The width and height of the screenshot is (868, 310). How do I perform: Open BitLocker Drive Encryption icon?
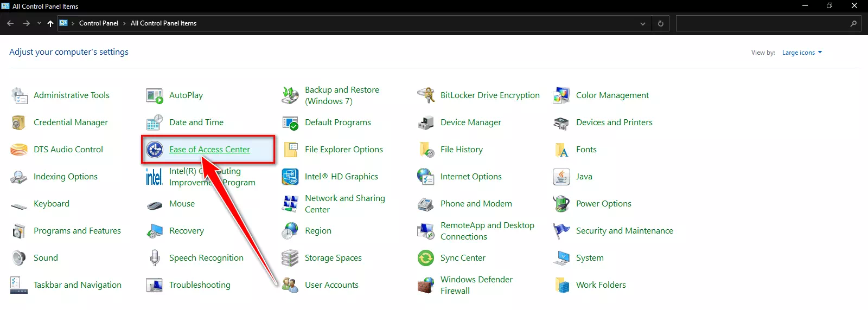point(426,95)
